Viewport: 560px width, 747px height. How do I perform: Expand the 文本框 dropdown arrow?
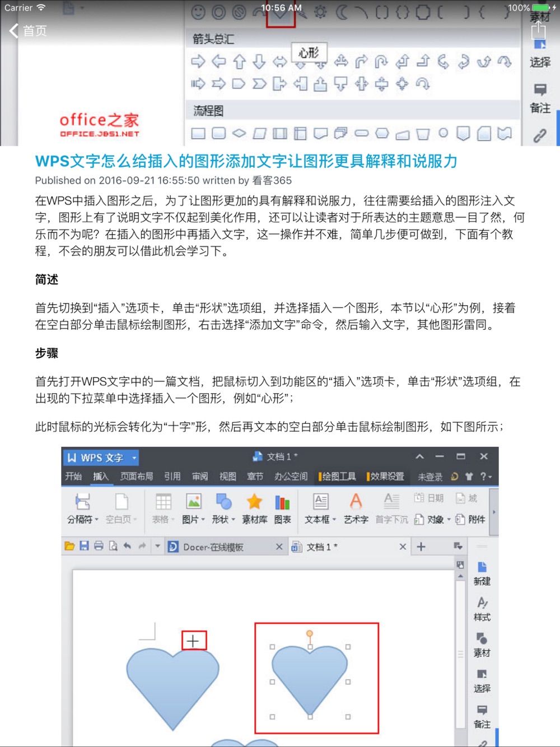[x=334, y=520]
